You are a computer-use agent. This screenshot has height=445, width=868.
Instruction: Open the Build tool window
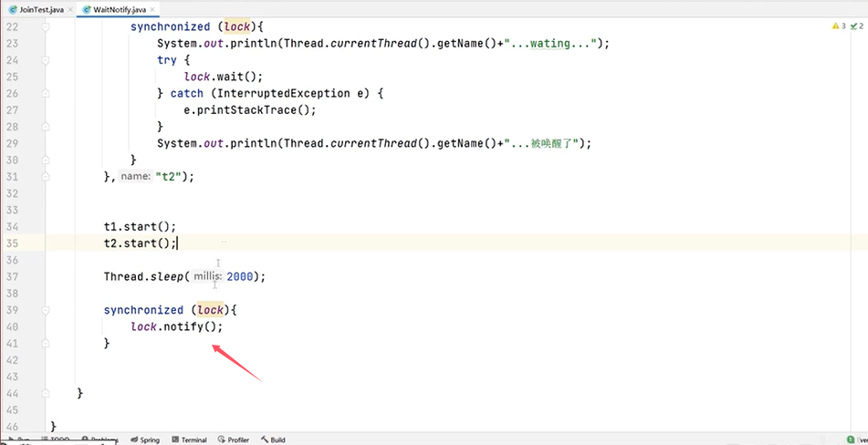pyautogui.click(x=274, y=440)
